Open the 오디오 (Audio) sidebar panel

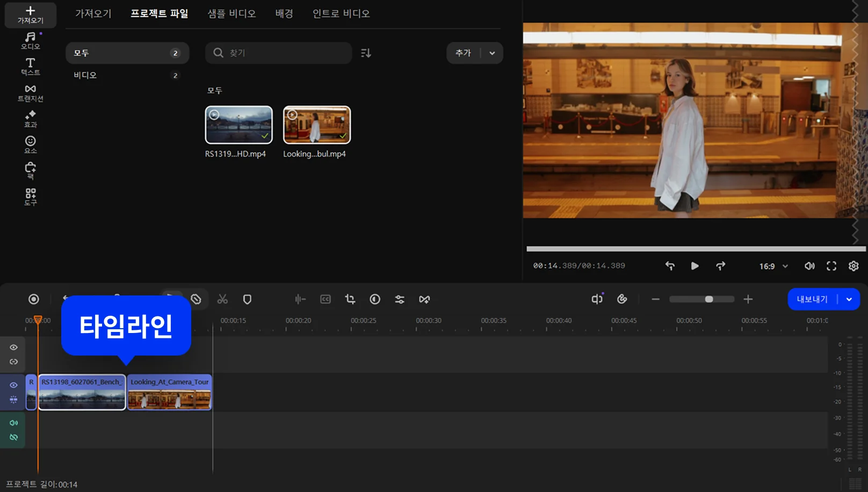[x=30, y=40]
